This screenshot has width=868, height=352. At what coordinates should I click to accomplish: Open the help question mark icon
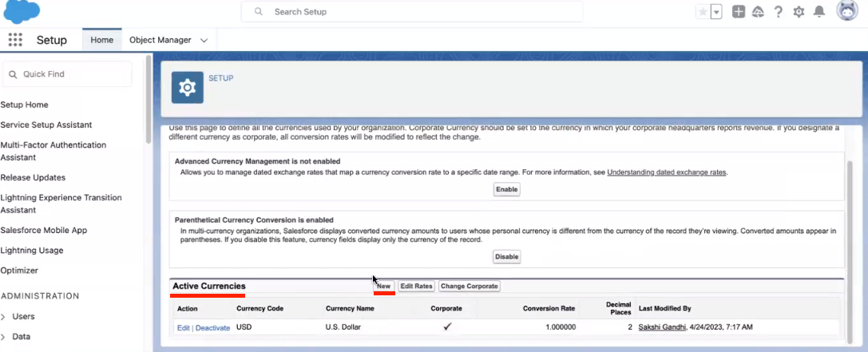click(x=779, y=12)
